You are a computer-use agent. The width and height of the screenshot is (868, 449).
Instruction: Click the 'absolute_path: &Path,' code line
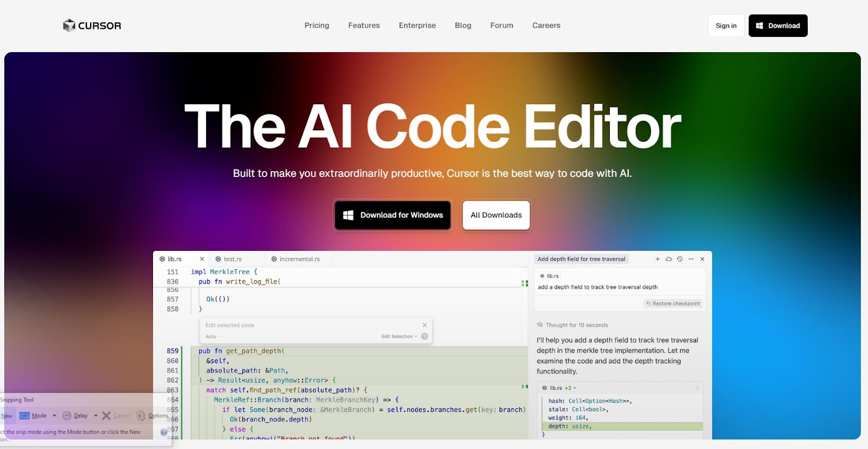click(x=247, y=370)
